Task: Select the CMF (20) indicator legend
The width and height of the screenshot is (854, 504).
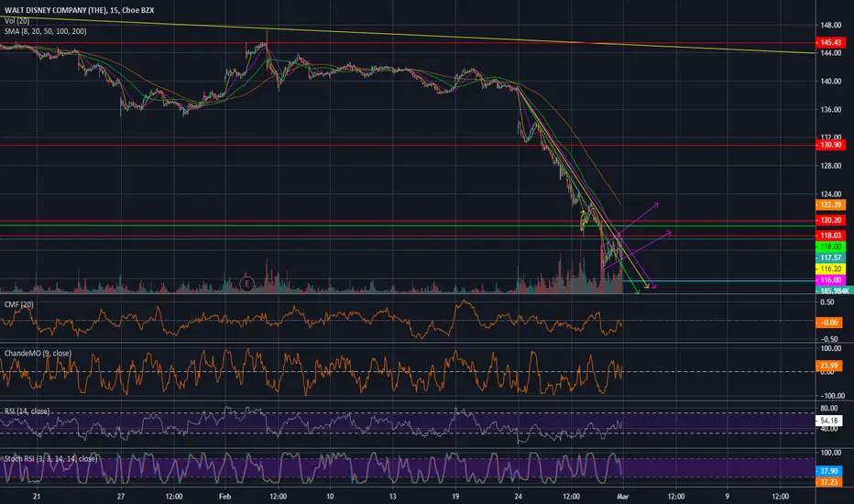Action: tap(19, 304)
